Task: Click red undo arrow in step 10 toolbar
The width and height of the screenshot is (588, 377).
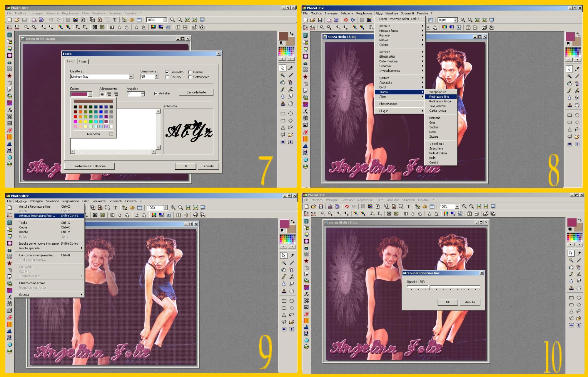Action: 347,206
